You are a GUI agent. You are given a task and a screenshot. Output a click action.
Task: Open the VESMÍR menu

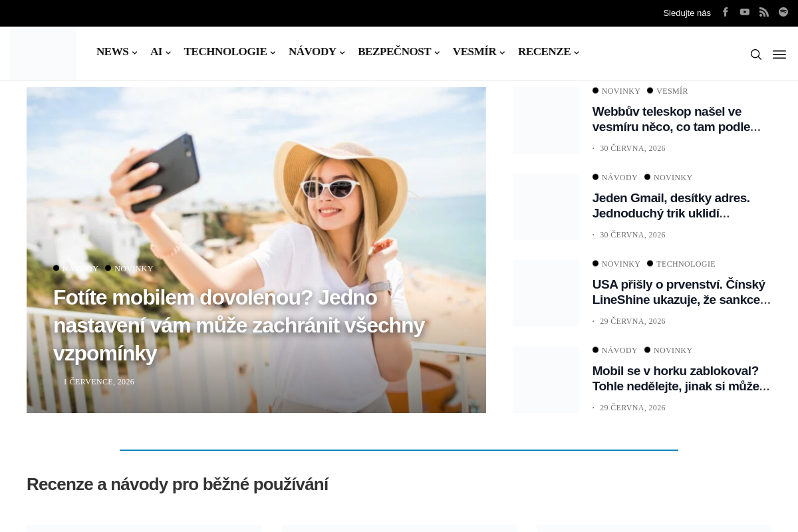pyautogui.click(x=475, y=52)
